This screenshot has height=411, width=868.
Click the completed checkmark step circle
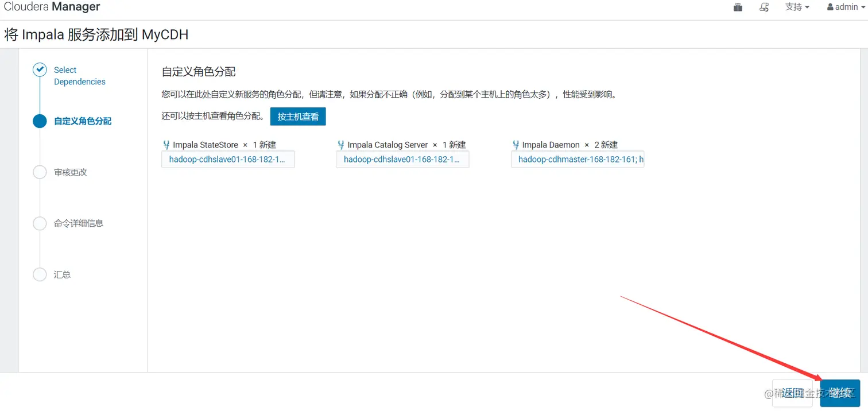pyautogui.click(x=40, y=70)
